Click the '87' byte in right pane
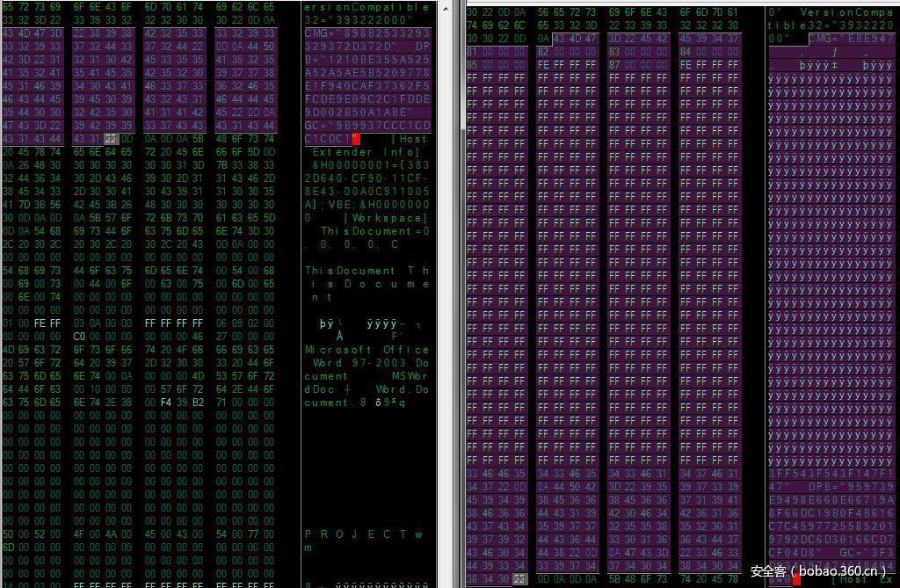This screenshot has width=900, height=588. point(614,65)
